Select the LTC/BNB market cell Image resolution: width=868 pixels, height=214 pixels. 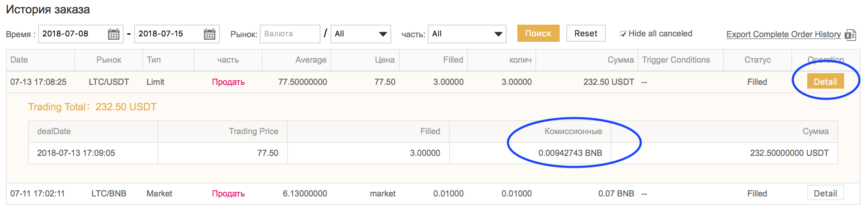108,194
